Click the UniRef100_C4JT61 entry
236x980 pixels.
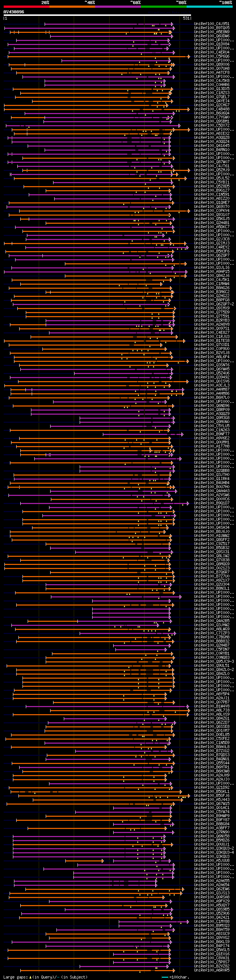pos(212,166)
